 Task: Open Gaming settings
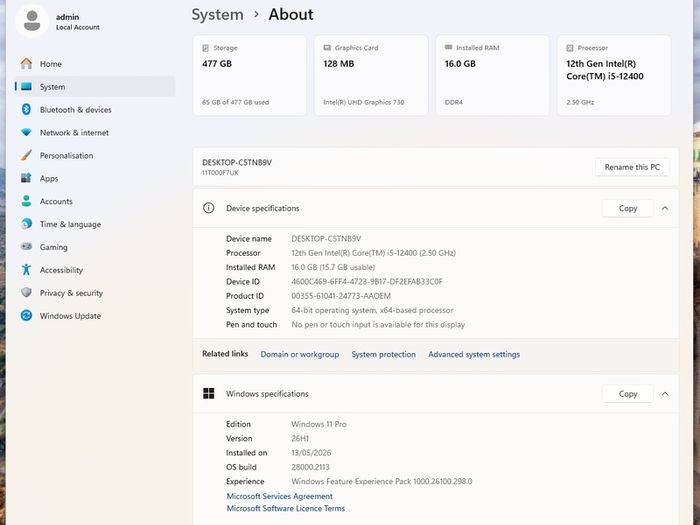[95, 247]
